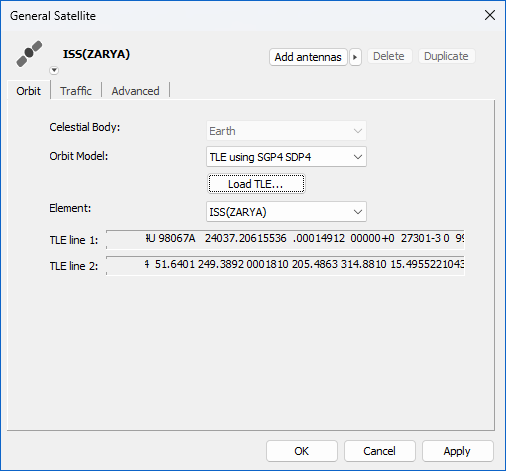Click the Delete button

(x=389, y=56)
